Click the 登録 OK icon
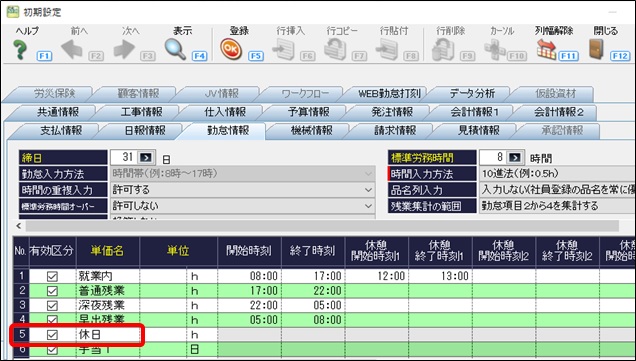 point(231,49)
